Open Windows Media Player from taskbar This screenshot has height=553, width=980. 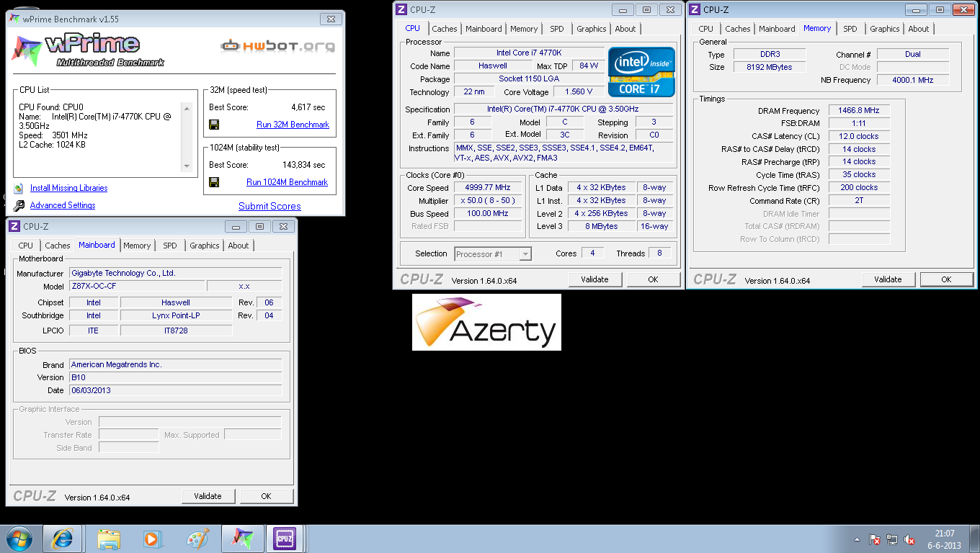pyautogui.click(x=152, y=539)
